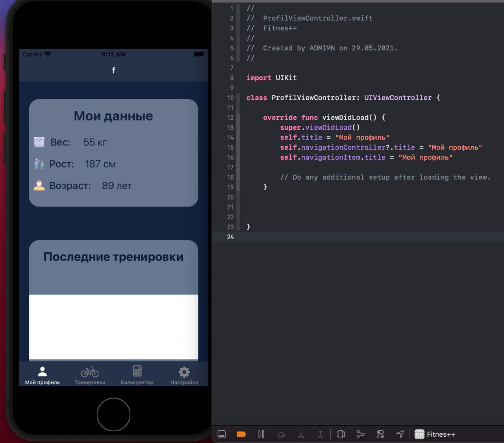Click the 55 кг weight value
The width and height of the screenshot is (504, 443).
coord(95,142)
